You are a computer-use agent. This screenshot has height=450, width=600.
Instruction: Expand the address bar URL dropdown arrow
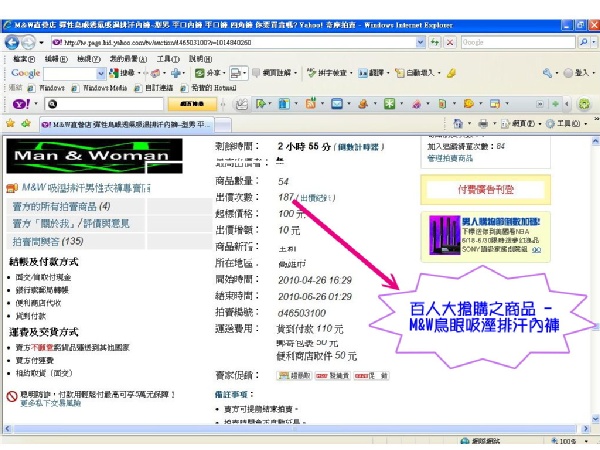pos(420,42)
